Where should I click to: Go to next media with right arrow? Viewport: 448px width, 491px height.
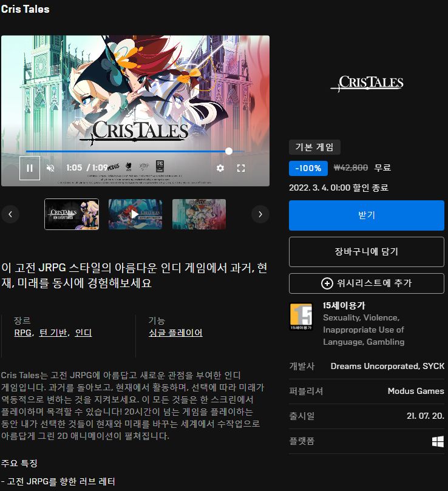point(260,214)
